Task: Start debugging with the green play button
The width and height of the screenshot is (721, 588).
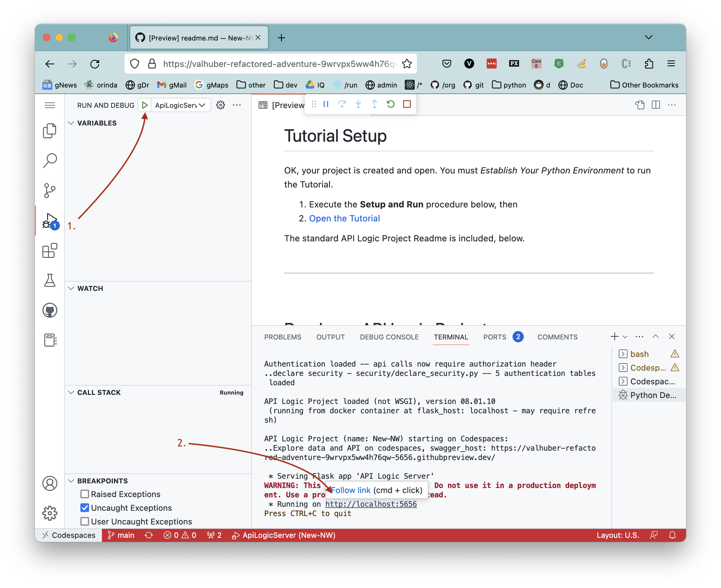Action: (x=145, y=105)
